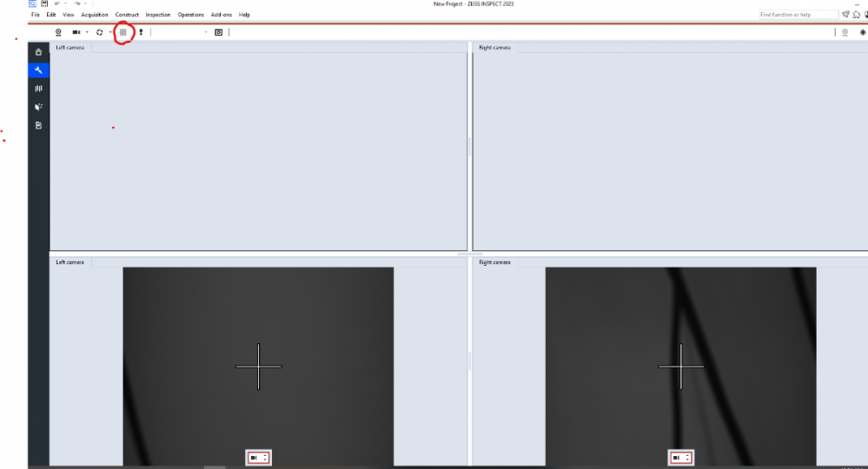Screen dimensions: 868x469
Task: Click the sensor setup icon in the toolbar
Action: tap(58, 32)
